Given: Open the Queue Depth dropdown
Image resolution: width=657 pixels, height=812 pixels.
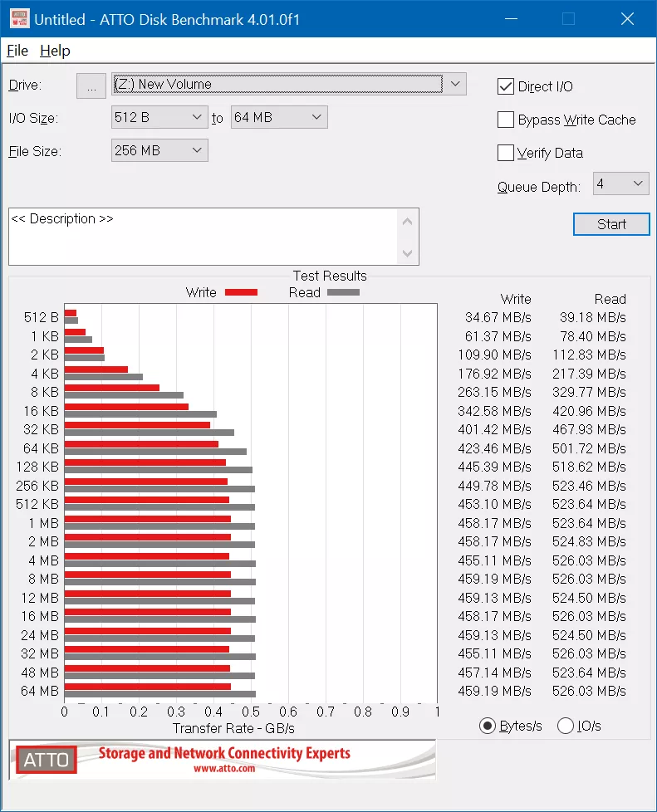Looking at the screenshot, I should point(620,183).
